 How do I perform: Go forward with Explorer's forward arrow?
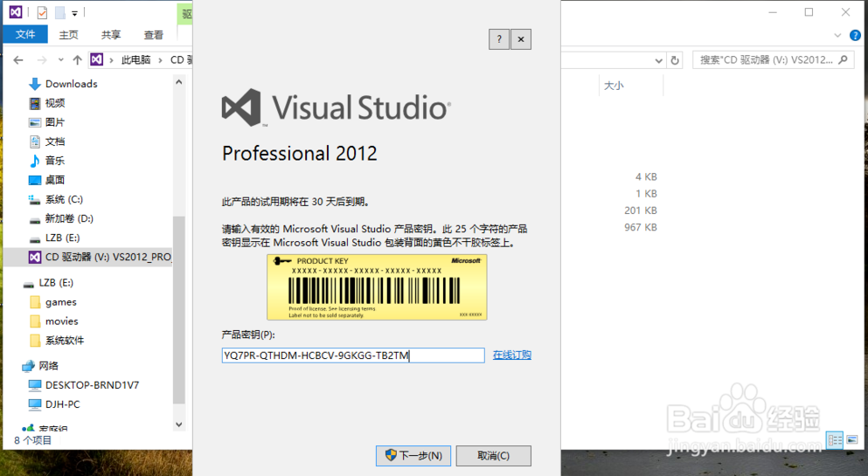pyautogui.click(x=42, y=59)
